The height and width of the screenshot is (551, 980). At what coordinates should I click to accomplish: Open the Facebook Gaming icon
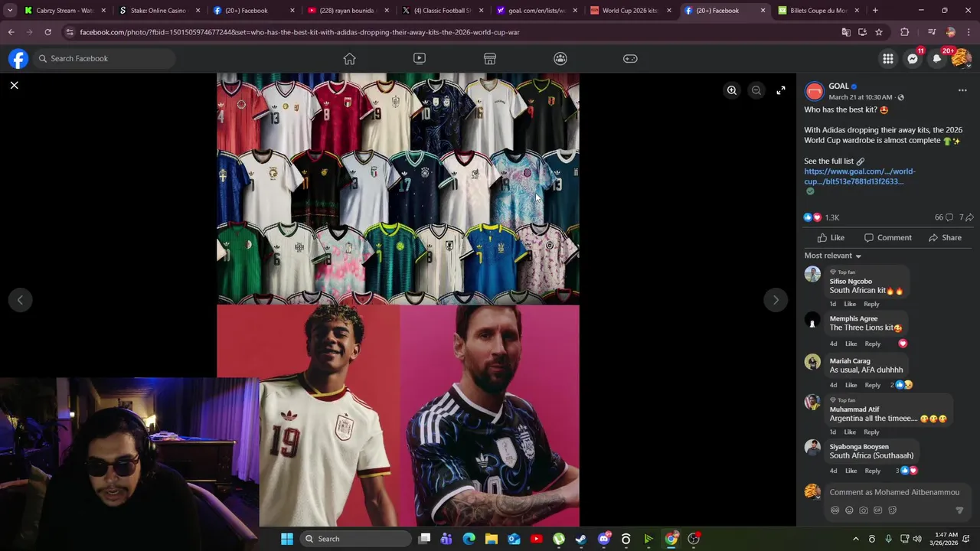pyautogui.click(x=630, y=59)
